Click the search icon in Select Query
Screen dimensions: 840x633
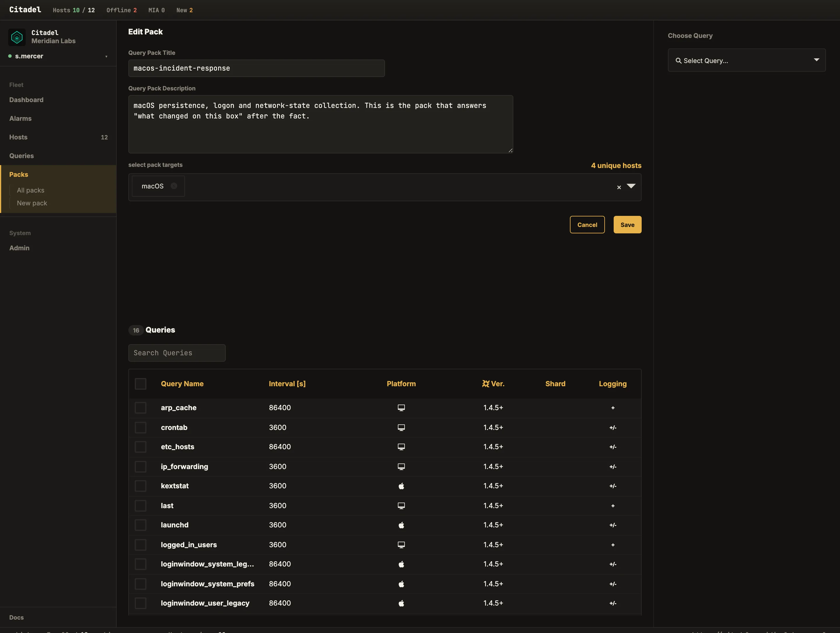tap(678, 61)
